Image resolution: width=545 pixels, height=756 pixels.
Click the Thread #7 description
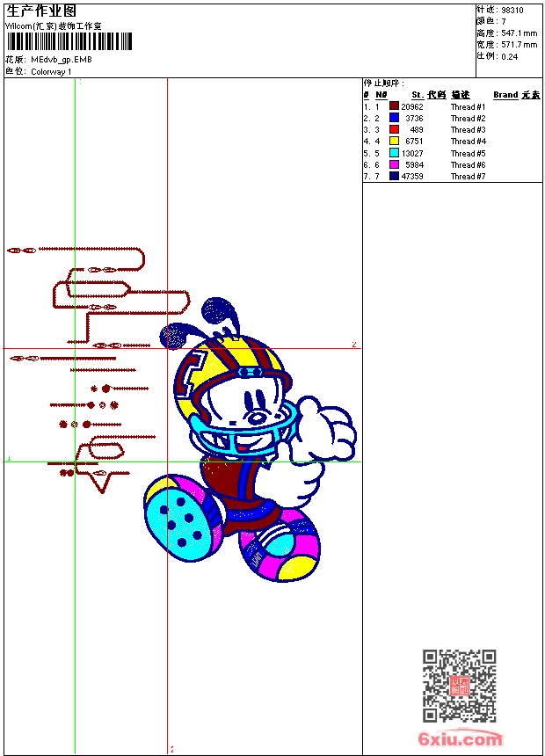[x=469, y=177]
